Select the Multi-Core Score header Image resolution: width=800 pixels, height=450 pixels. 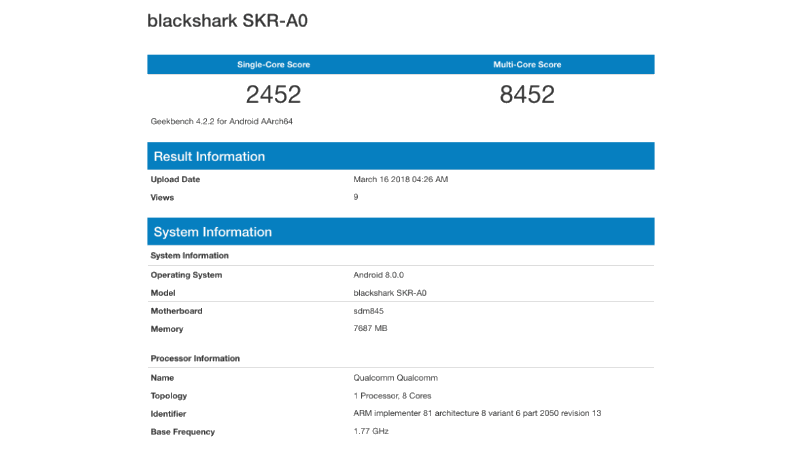[x=527, y=65]
